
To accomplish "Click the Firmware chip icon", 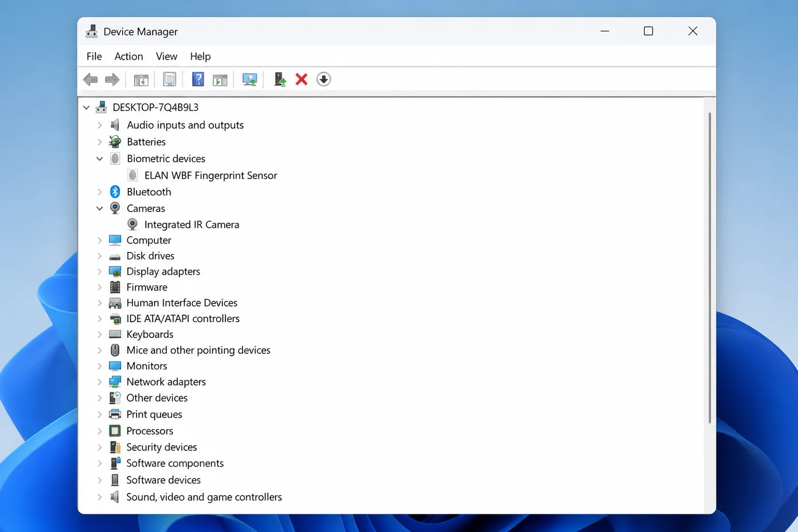I will tap(115, 287).
